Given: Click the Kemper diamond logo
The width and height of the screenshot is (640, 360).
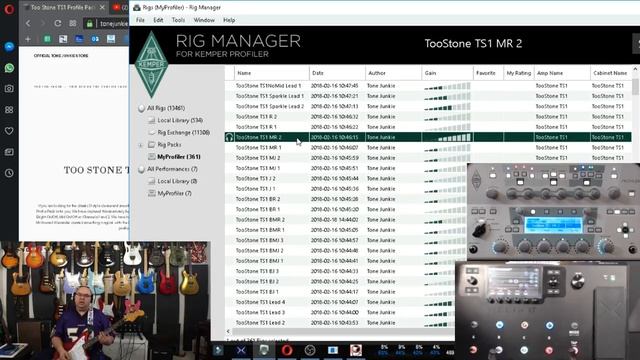Looking at the screenshot, I should click(x=151, y=64).
